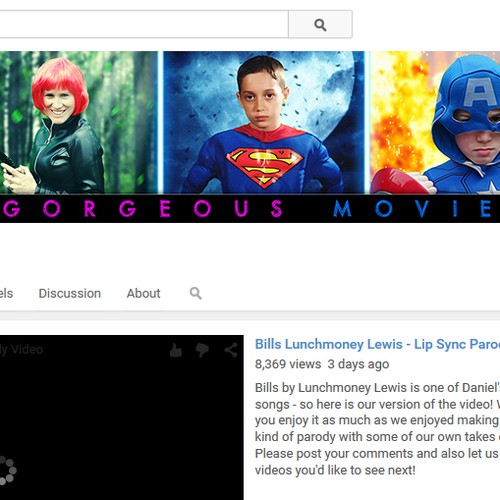Click the Gorgeous Movies channel banner
The image size is (500, 500).
point(250,137)
